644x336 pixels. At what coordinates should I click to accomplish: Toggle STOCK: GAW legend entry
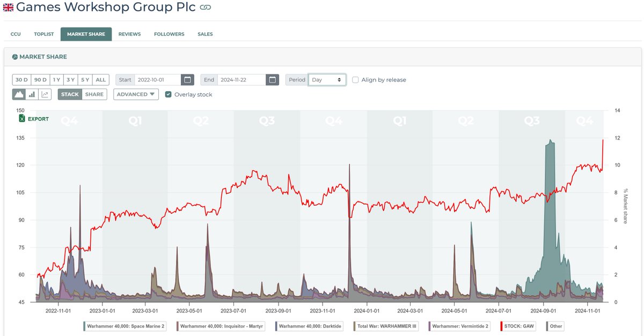coord(519,326)
